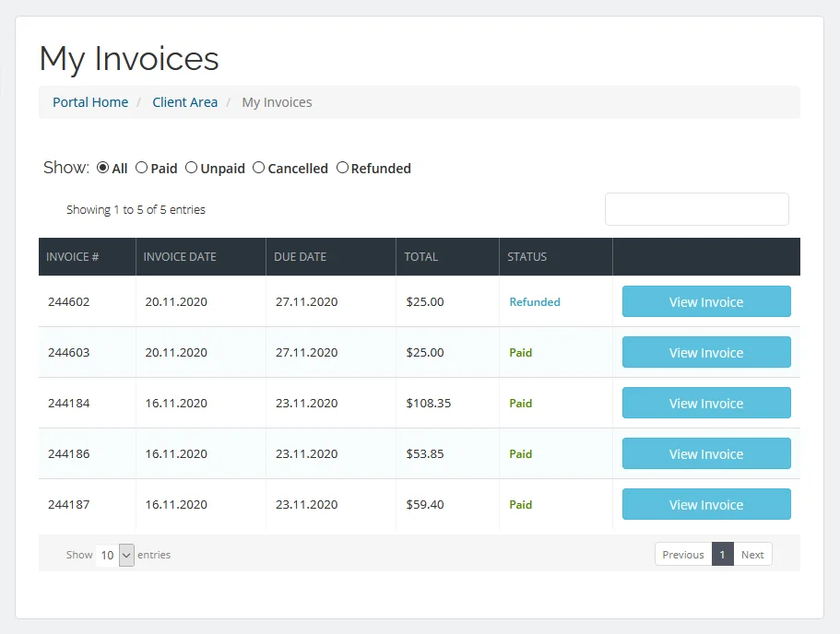Viewport: 840px width, 634px height.
Task: Select the Cancelled filter radio button
Action: pyautogui.click(x=260, y=168)
